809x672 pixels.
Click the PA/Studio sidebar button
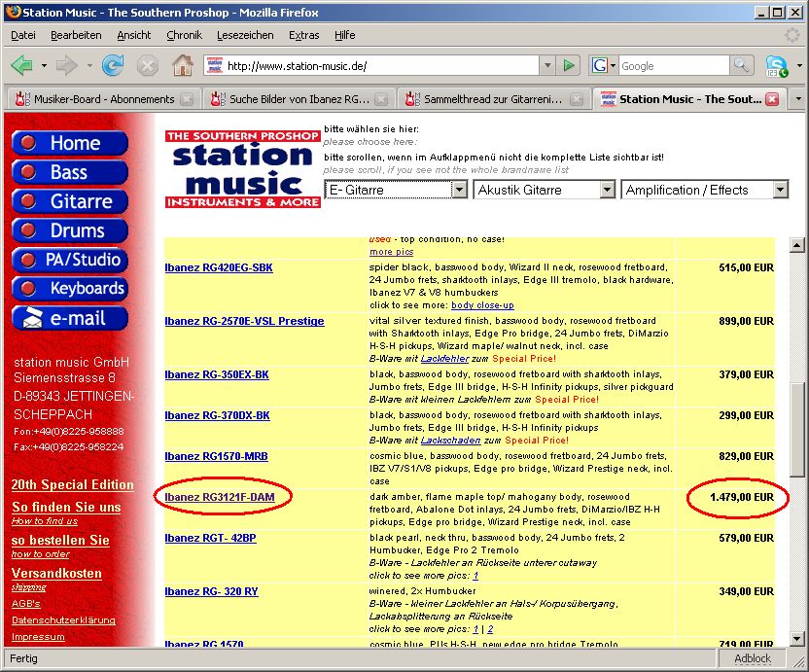point(70,259)
